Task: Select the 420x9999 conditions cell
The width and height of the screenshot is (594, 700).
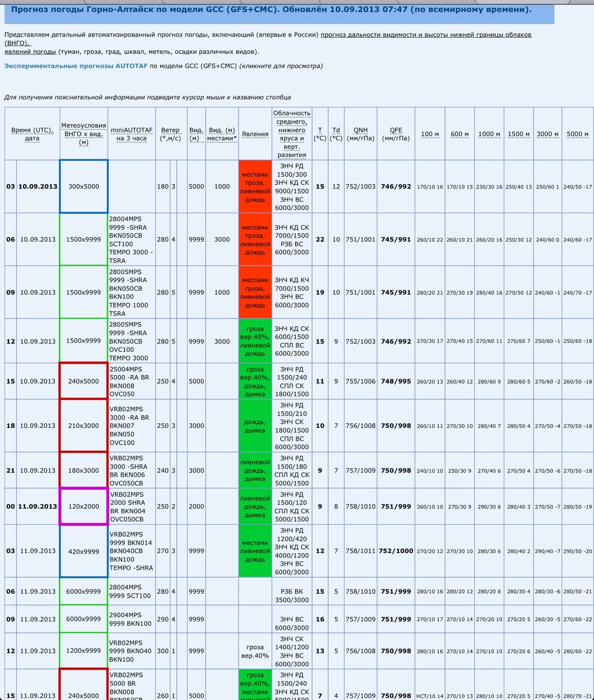Action: coord(84,551)
